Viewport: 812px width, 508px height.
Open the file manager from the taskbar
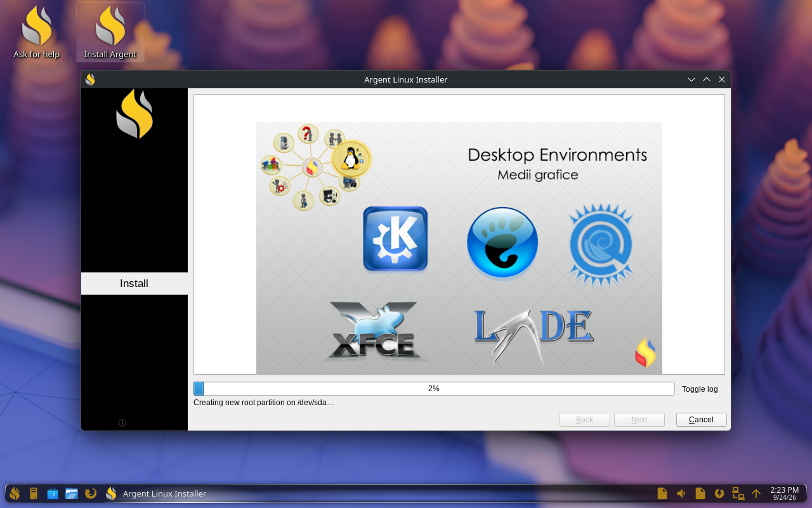[x=72, y=493]
